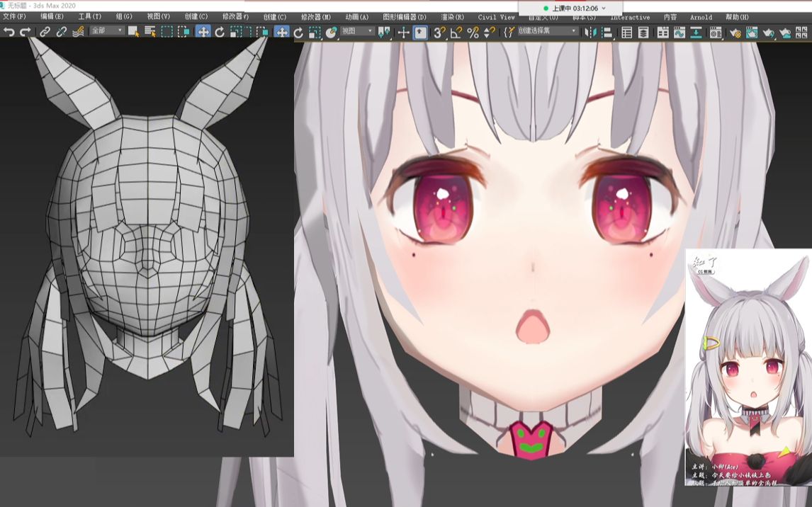Open the 编辑(E) menu
812x507 pixels.
pyautogui.click(x=52, y=16)
